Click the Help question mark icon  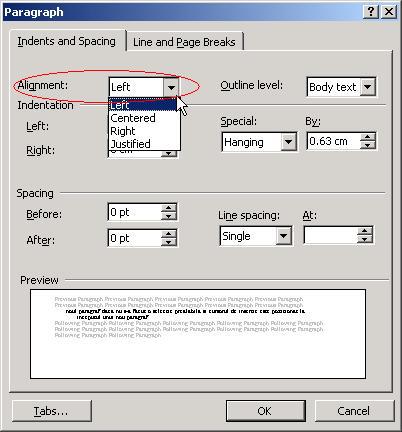370,12
